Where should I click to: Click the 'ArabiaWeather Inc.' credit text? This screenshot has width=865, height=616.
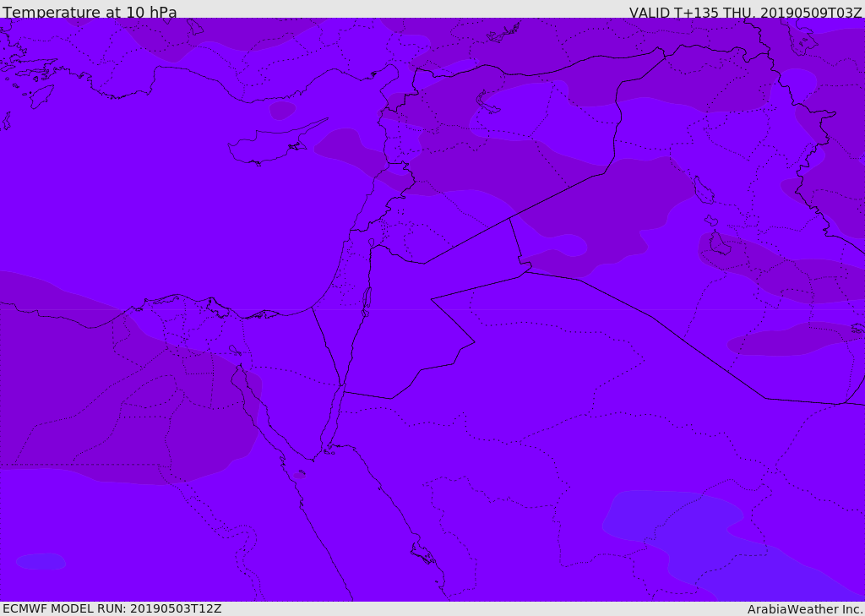(805, 609)
